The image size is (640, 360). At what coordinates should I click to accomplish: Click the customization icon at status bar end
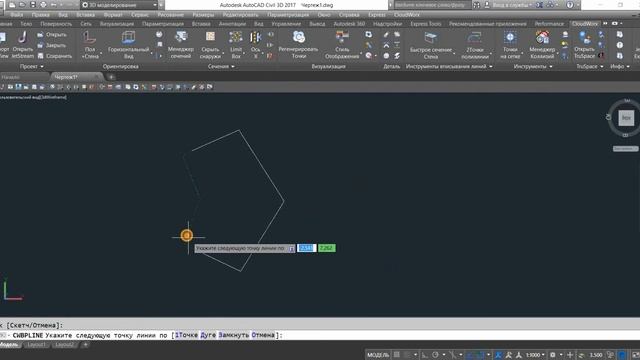635,355
